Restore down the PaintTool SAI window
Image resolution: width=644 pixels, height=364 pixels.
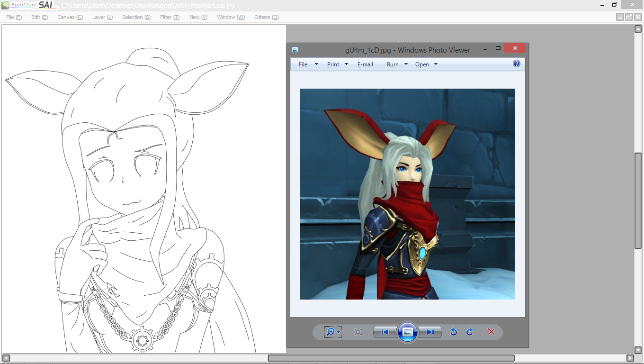[x=614, y=5]
